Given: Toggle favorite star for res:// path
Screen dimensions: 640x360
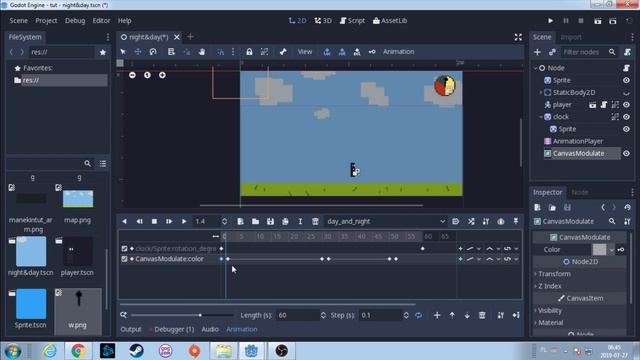Looking at the screenshot, I should coord(102,52).
